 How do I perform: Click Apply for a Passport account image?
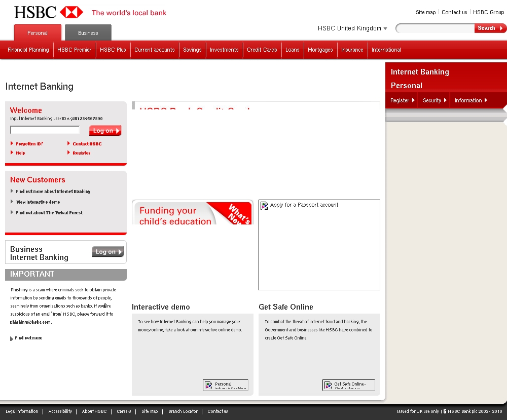(x=319, y=245)
